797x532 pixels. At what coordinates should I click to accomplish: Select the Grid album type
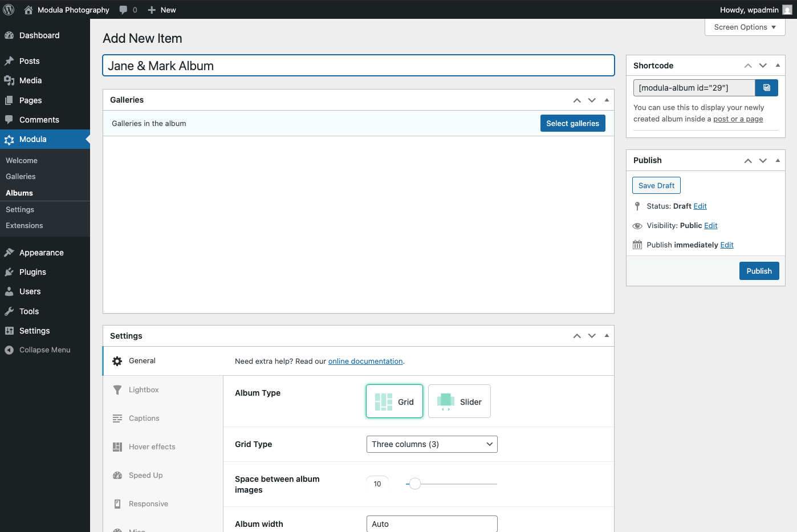(x=394, y=401)
